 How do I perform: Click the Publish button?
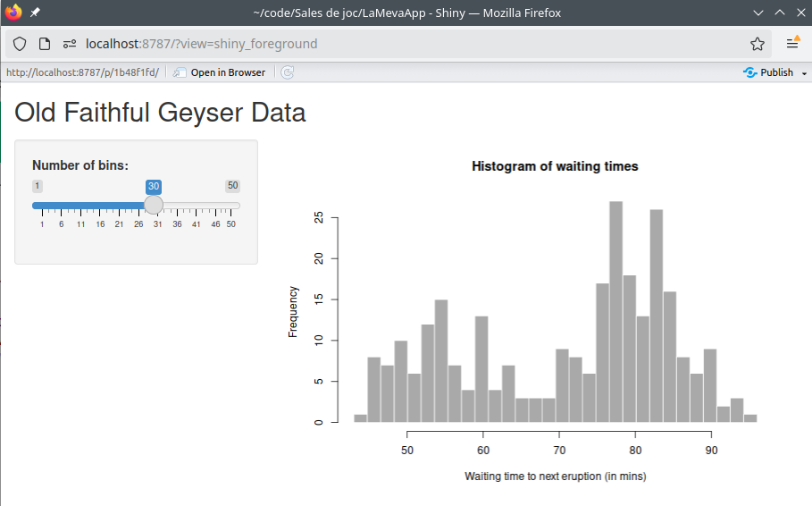pos(769,72)
